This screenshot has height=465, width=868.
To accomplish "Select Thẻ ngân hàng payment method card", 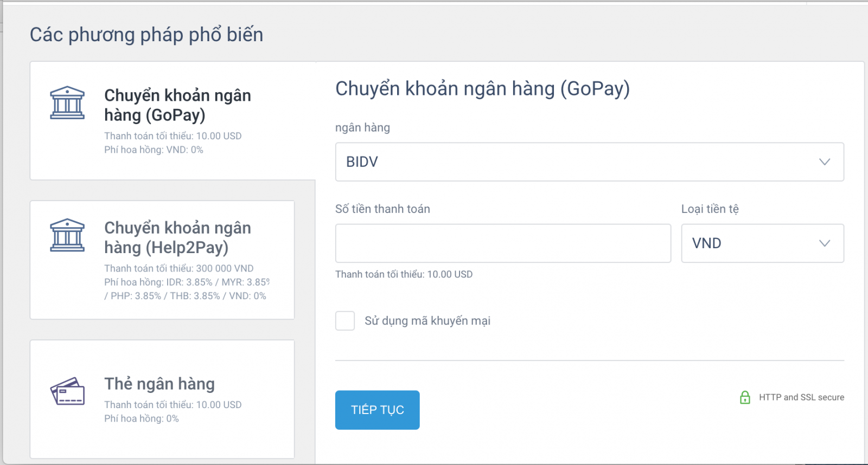I will pyautogui.click(x=162, y=399).
